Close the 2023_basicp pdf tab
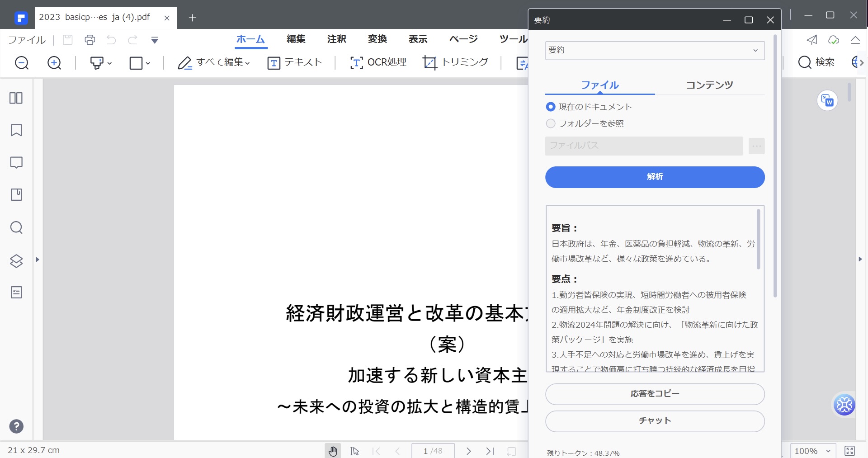The height and width of the screenshot is (458, 868). [167, 18]
